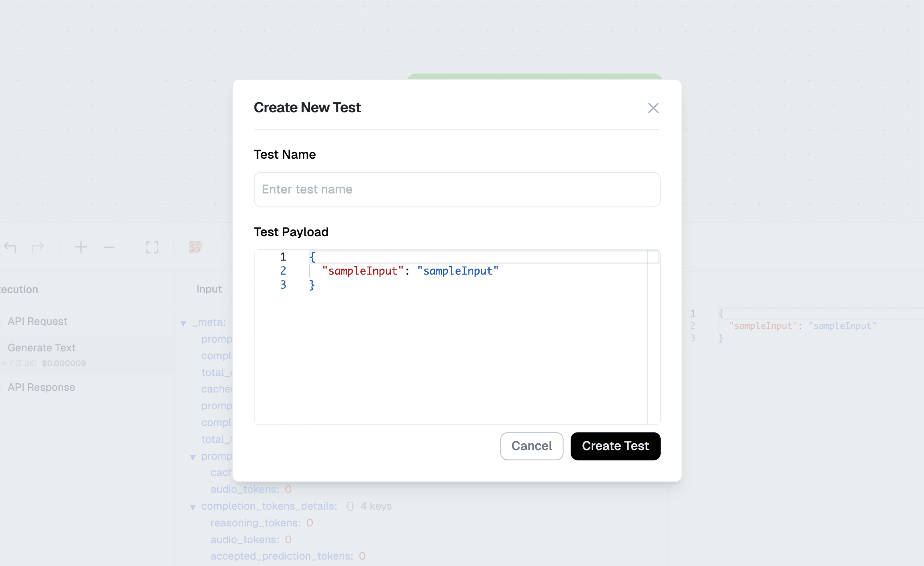Image resolution: width=924 pixels, height=566 pixels.
Task: Close the Create New Test dialog
Action: [x=653, y=108]
